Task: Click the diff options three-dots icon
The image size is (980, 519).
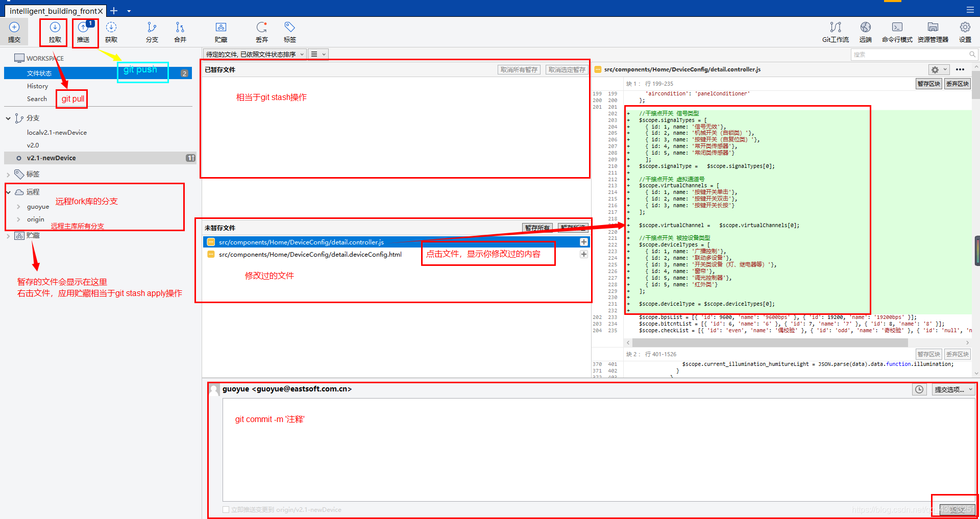Action: [960, 69]
